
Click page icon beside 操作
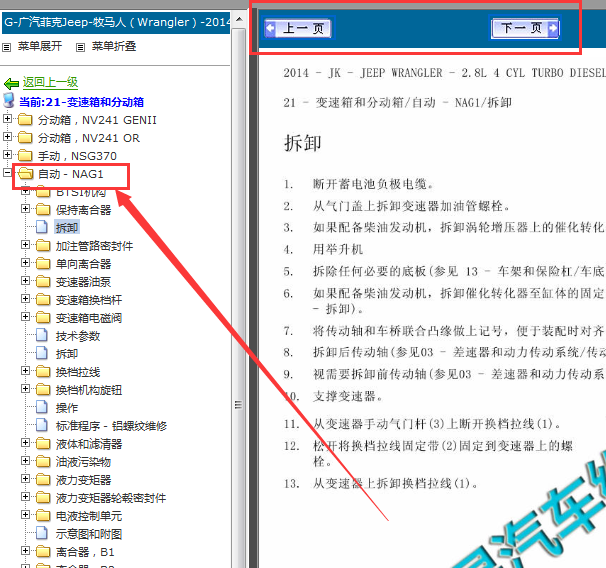tap(42, 407)
